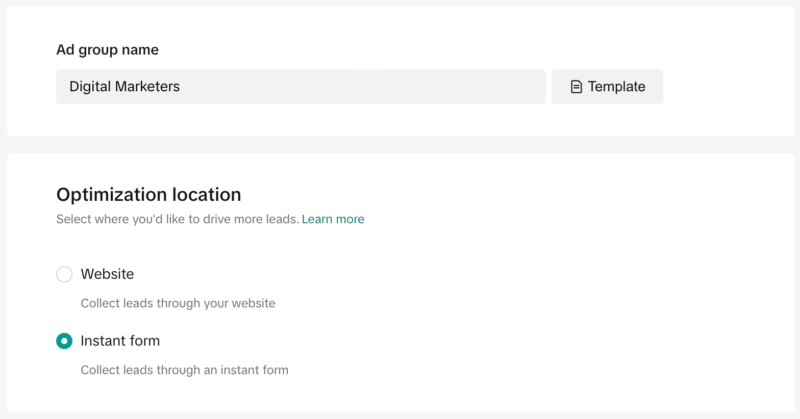The height and width of the screenshot is (419, 800).
Task: Click the Website option label
Action: coord(107,274)
